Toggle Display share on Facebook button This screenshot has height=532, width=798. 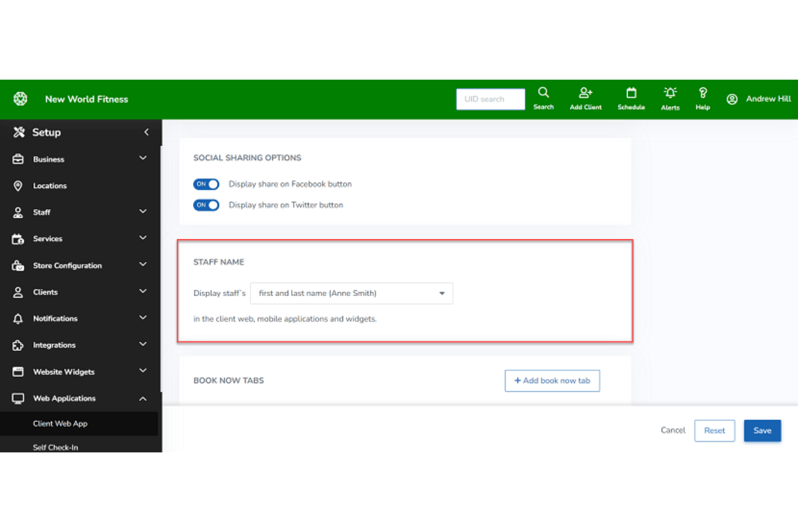[x=206, y=184]
